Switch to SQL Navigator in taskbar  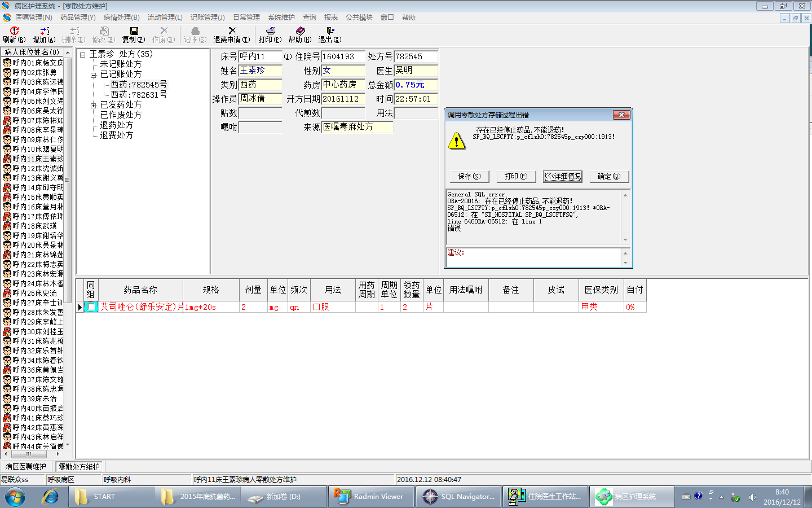click(458, 497)
